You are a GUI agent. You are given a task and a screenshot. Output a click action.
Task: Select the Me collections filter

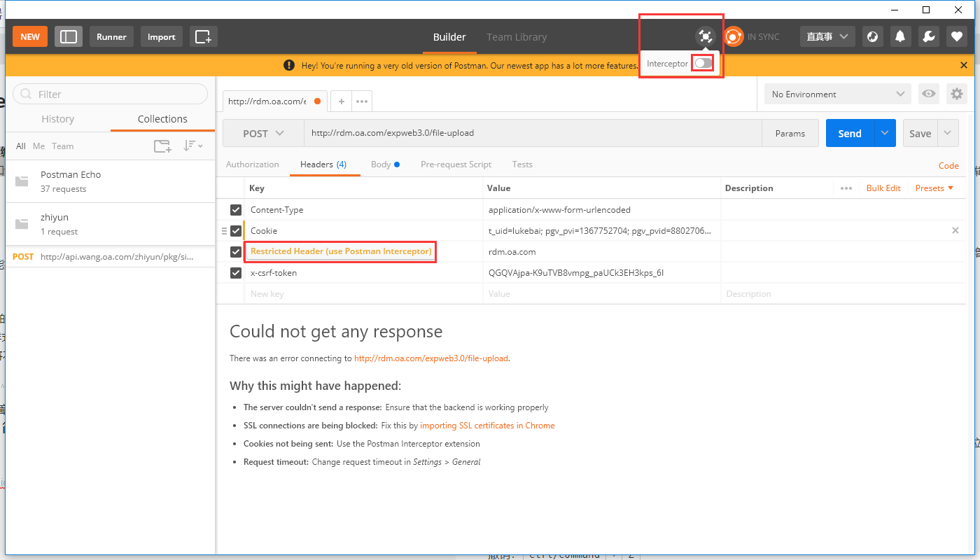coord(38,146)
